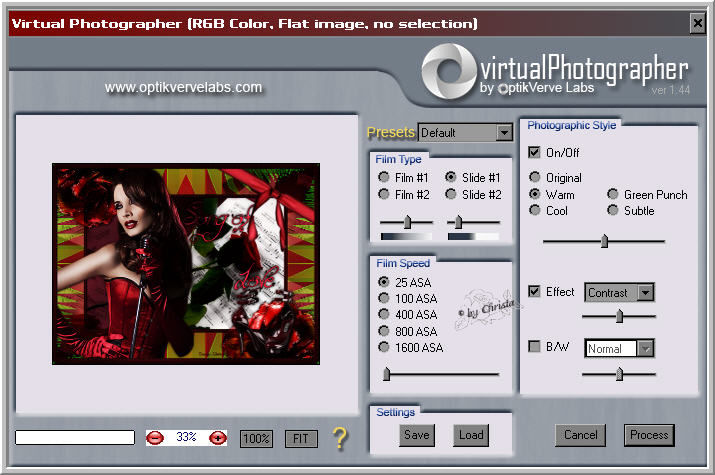
Task: Select the Subtle style option
Action: click(x=613, y=210)
